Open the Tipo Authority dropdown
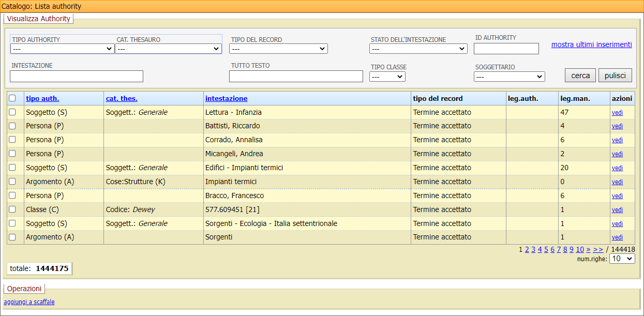The width and height of the screenshot is (644, 316). [x=62, y=49]
